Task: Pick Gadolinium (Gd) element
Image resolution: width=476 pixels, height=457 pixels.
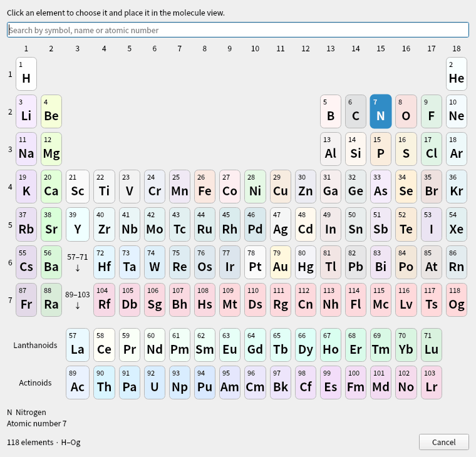Action: point(255,345)
